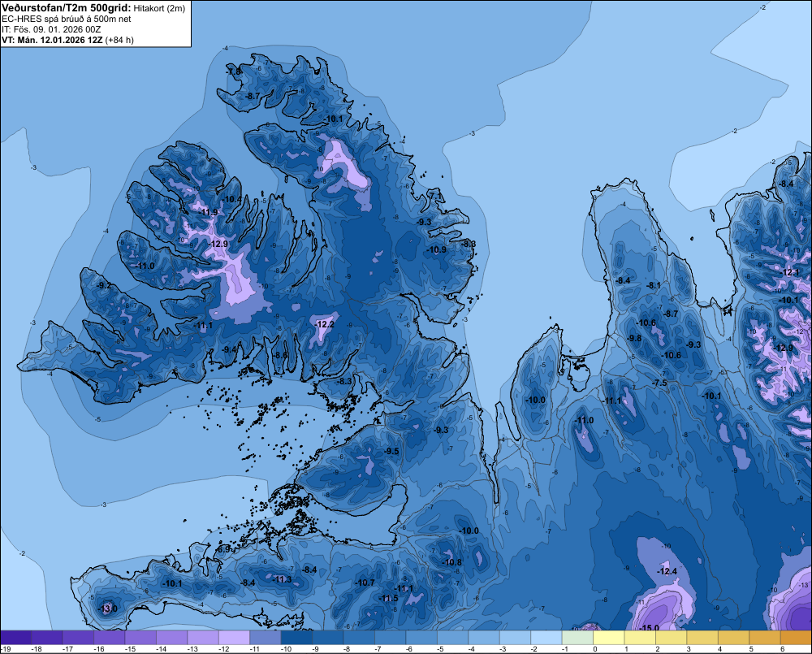Click the -9.4 temperature value
The width and height of the screenshot is (812, 654).
point(229,349)
